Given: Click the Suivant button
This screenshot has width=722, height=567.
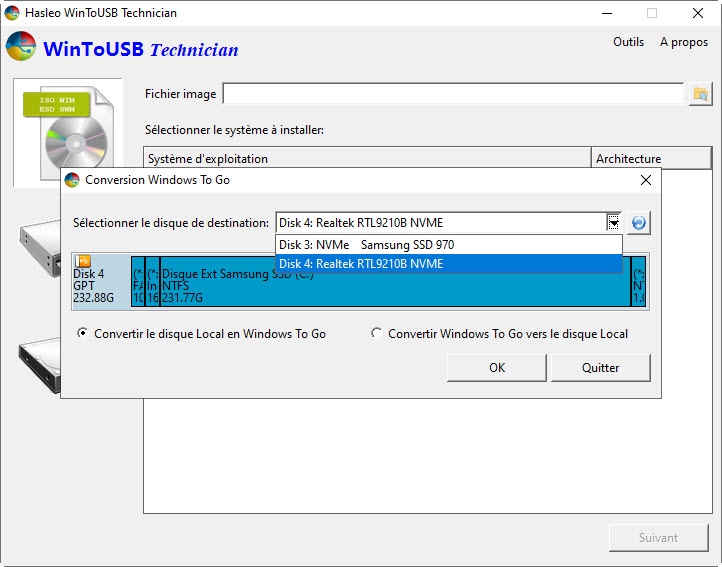Looking at the screenshot, I should coord(658,538).
